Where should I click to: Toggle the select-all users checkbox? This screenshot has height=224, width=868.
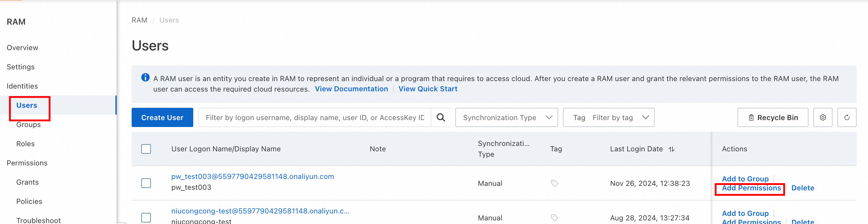146,149
